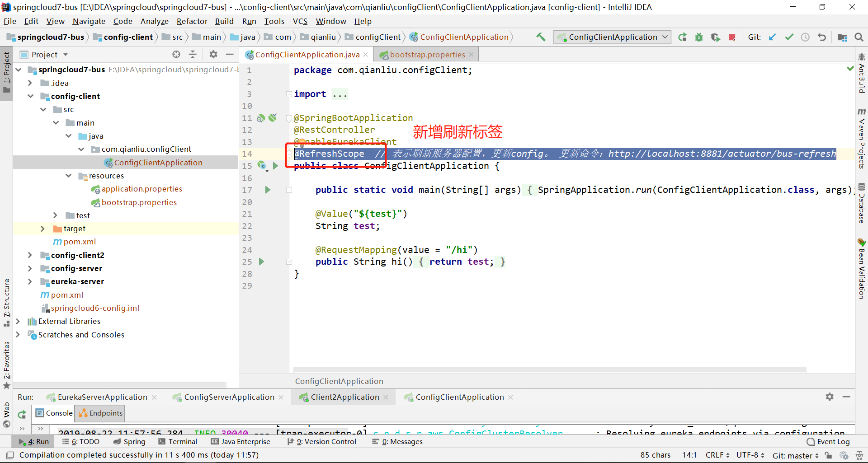Toggle the Favorites tool window
Screen dimensions: 868x463
coord(6,365)
